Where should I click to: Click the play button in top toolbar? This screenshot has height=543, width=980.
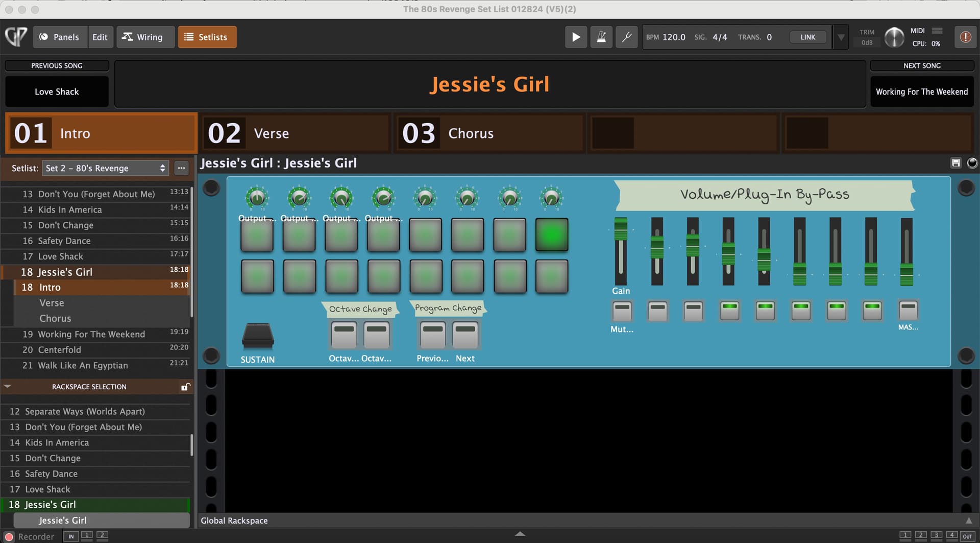coord(576,37)
